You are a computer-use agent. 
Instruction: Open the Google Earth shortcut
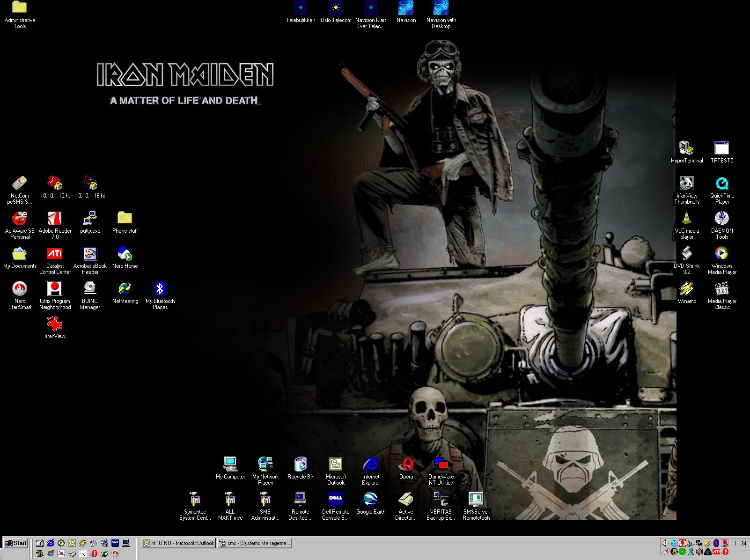(370, 500)
